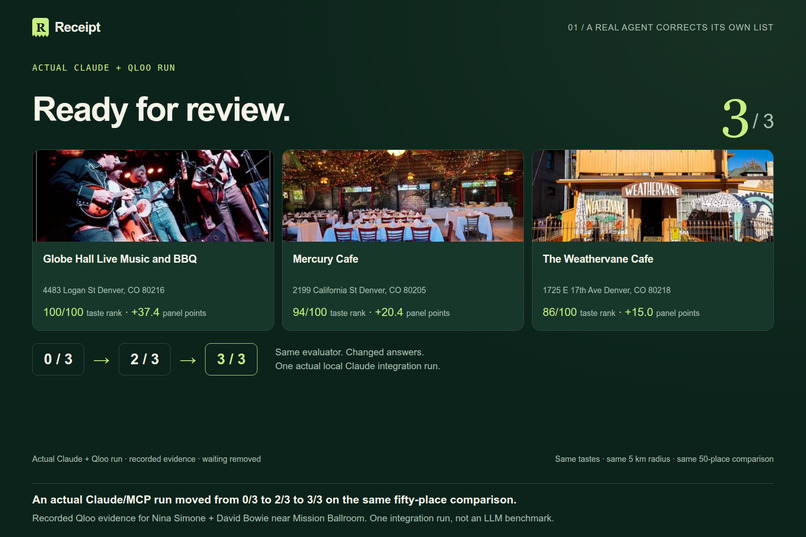Screen dimensions: 806x537
Task: Open the Weathervane Cafe storefront photo
Action: pyautogui.click(x=653, y=196)
